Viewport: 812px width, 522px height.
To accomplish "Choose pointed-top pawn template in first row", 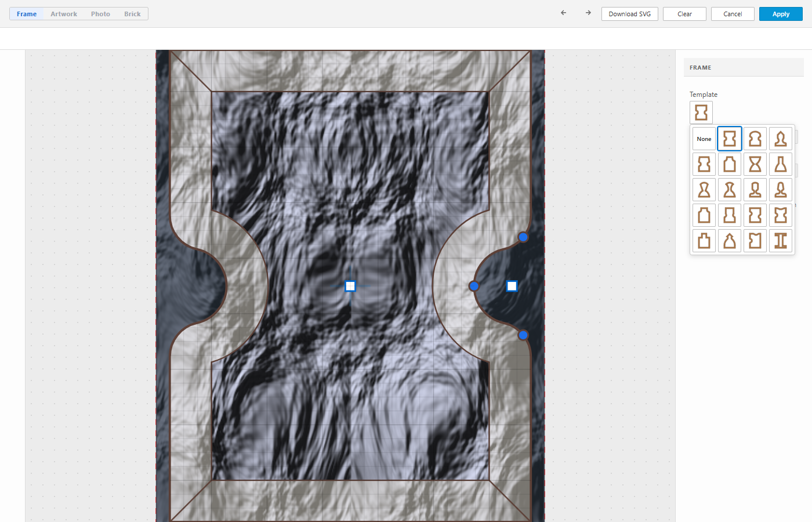I will click(781, 139).
